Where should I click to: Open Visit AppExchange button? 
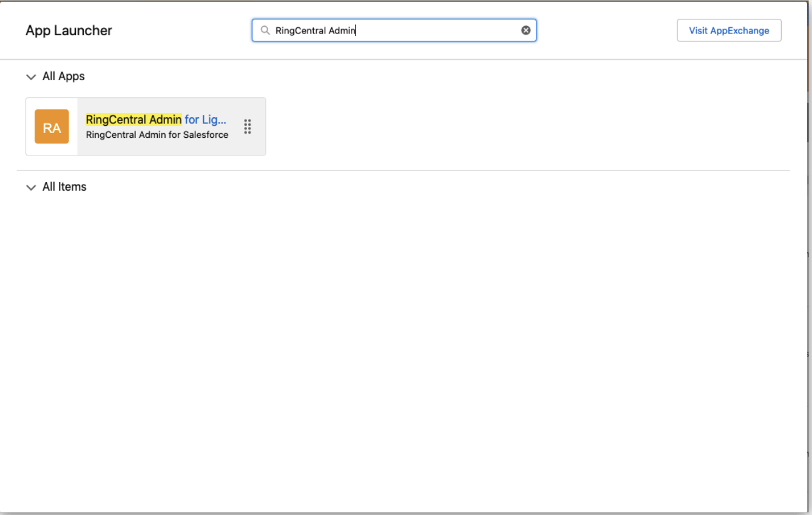pos(729,30)
